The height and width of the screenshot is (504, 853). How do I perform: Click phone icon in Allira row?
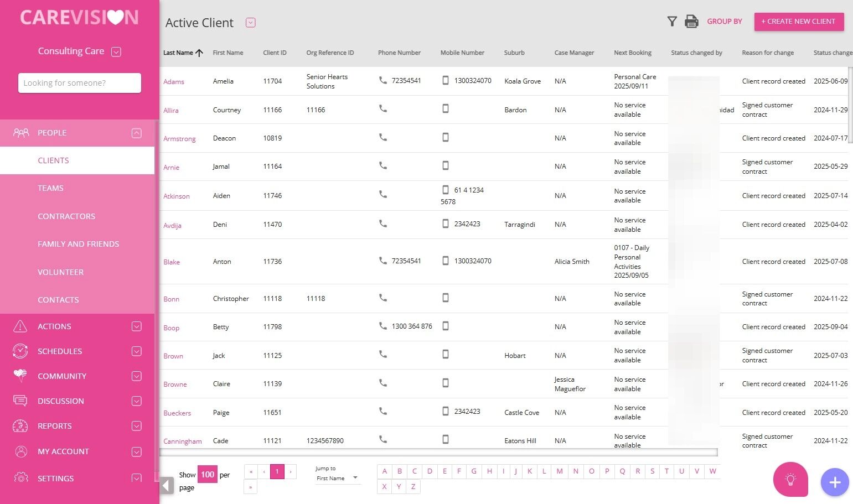pos(382,108)
